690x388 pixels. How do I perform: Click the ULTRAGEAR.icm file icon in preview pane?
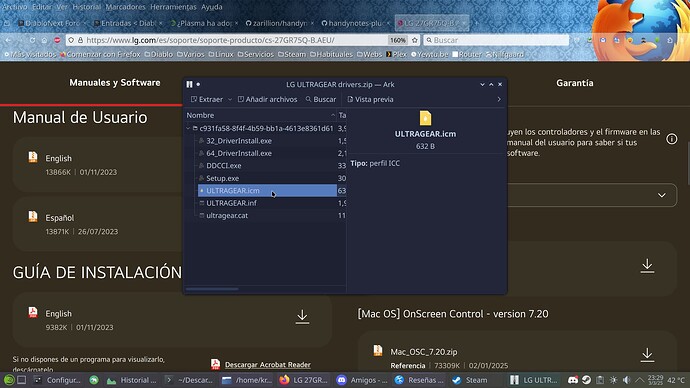(426, 118)
